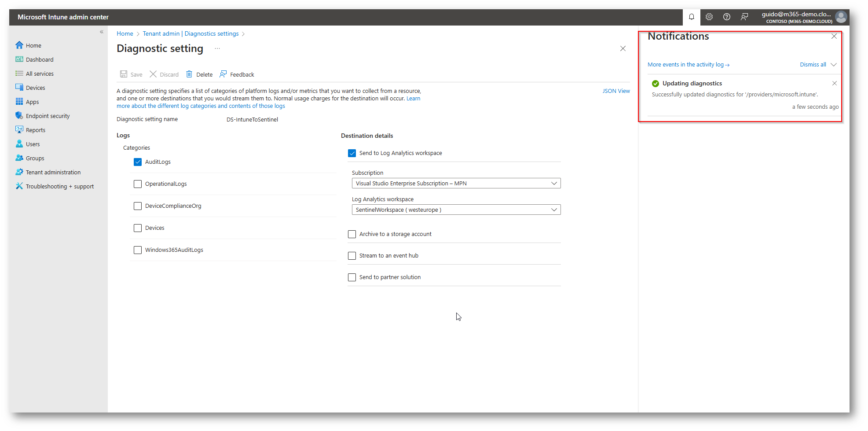The image size is (868, 431).
Task: Check Archive to a storage account
Action: 352,234
